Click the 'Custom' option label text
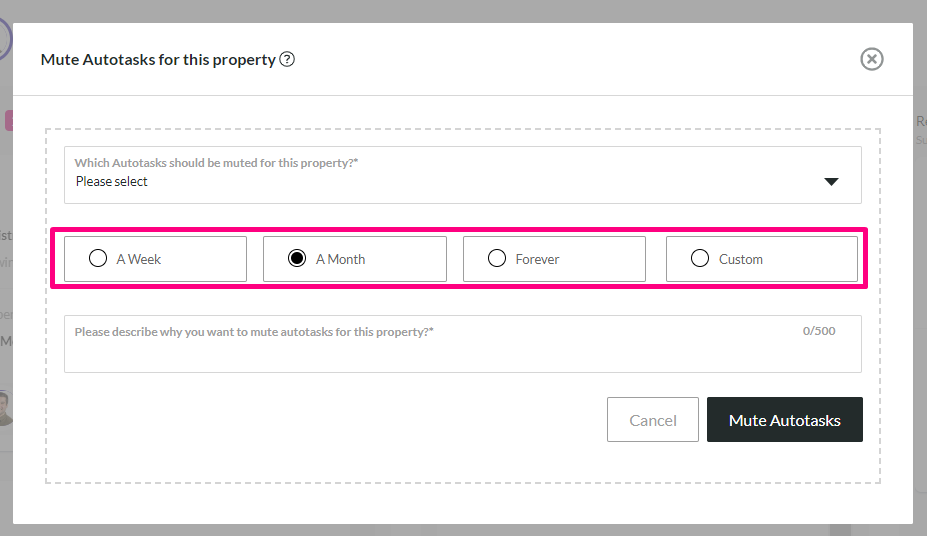The height and width of the screenshot is (536, 927). pyautogui.click(x=740, y=259)
